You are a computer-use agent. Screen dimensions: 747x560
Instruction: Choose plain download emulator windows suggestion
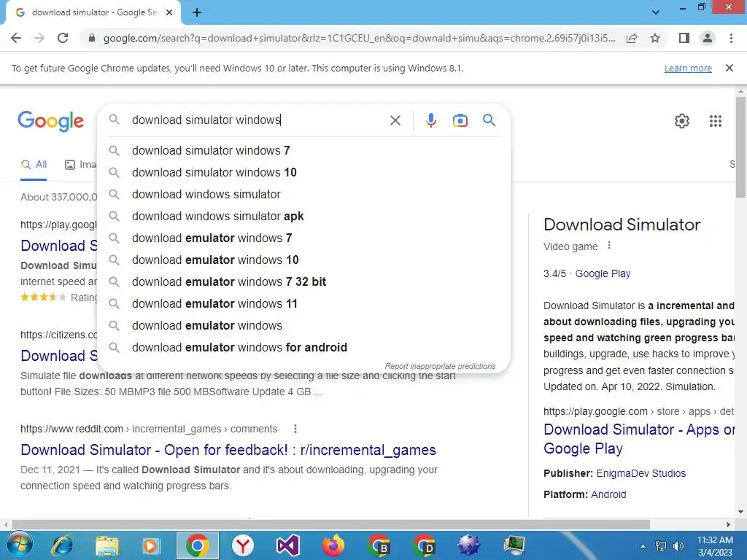pyautogui.click(x=304, y=326)
